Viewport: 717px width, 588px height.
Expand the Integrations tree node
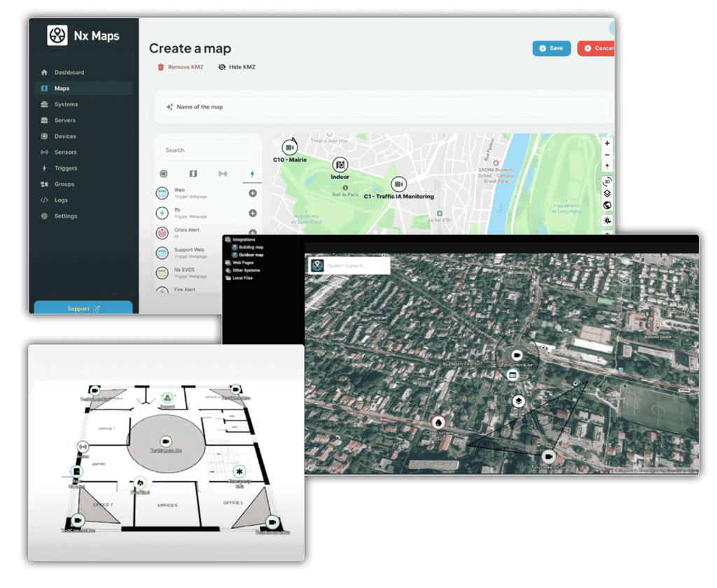pyautogui.click(x=242, y=239)
